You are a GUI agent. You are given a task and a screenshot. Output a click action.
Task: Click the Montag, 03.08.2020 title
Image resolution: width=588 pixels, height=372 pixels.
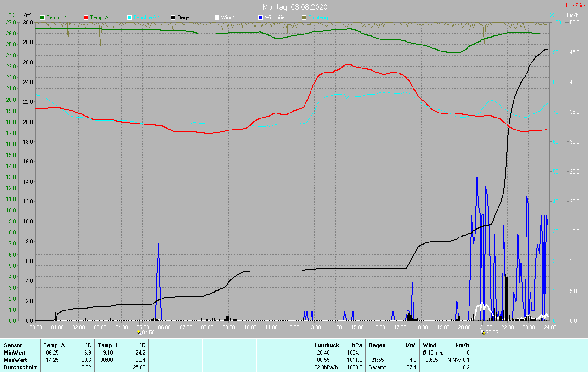click(x=295, y=7)
